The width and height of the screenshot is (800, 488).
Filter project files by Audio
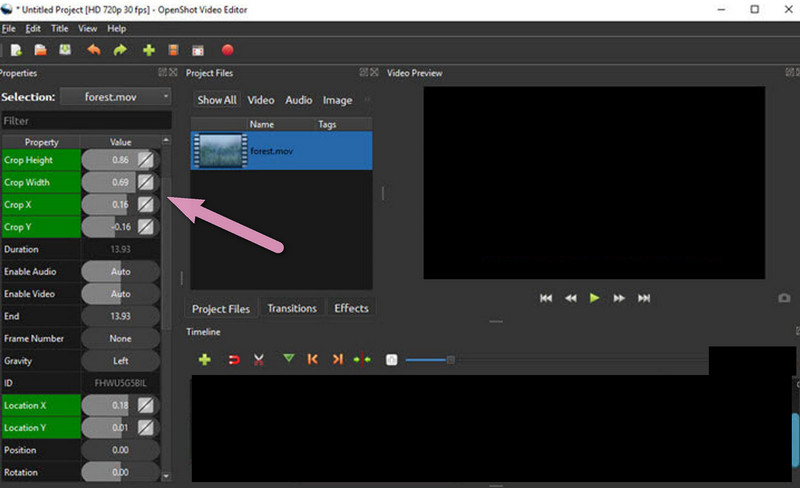coord(298,100)
